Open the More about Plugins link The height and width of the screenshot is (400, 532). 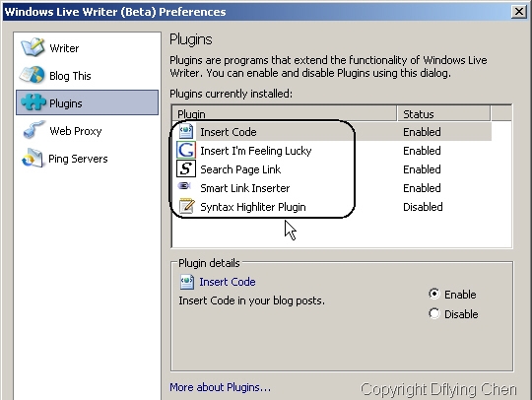click(221, 387)
